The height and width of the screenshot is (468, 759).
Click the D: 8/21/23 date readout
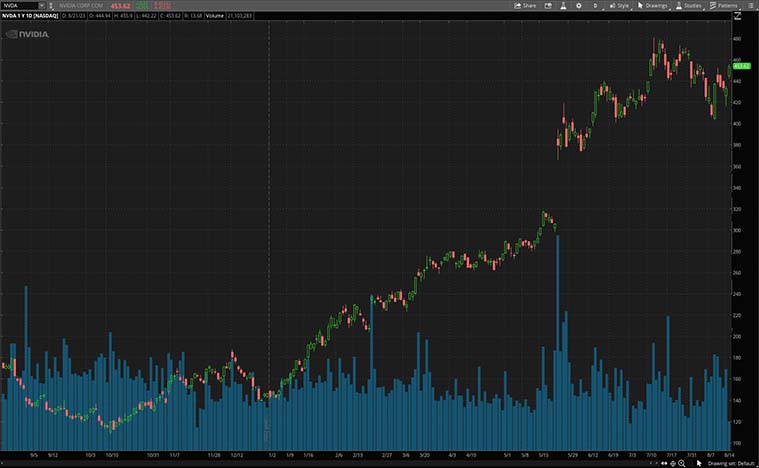point(74,16)
